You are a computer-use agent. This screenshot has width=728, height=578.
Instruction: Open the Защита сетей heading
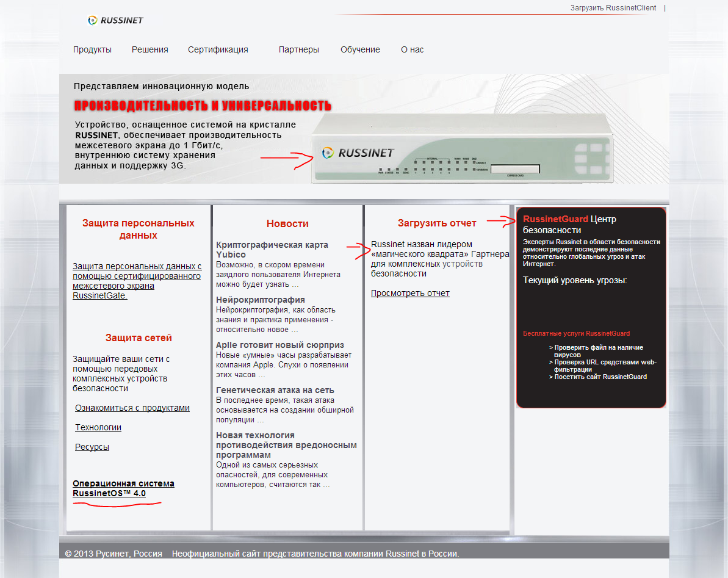[x=139, y=338]
